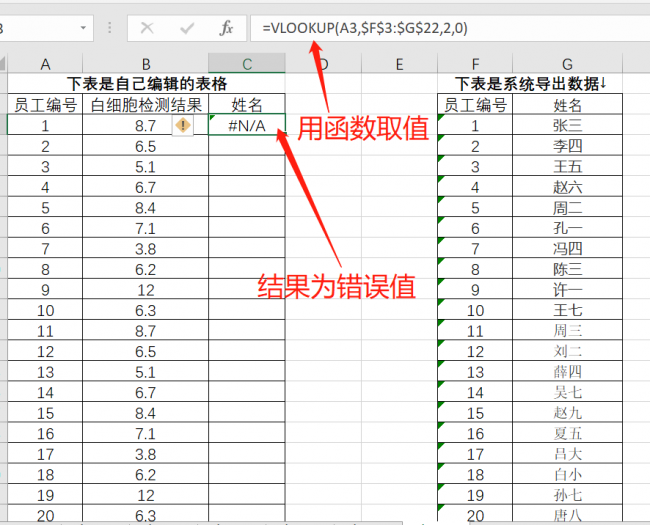
Task: Select the 姓名 header in column G
Action: (568, 104)
